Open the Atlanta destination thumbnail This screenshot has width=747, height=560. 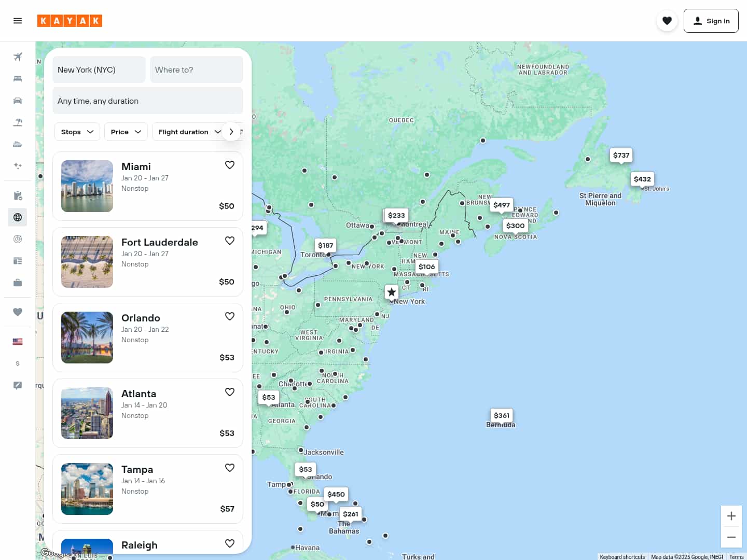[x=87, y=413]
